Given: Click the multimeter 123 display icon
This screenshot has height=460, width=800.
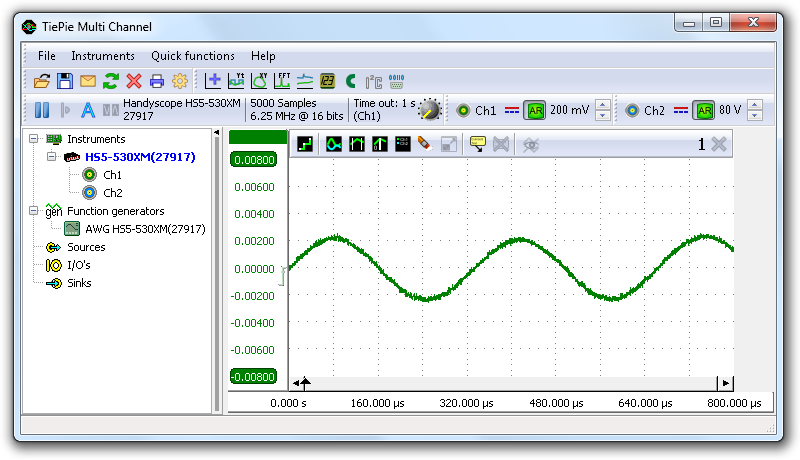Looking at the screenshot, I should coord(327,81).
